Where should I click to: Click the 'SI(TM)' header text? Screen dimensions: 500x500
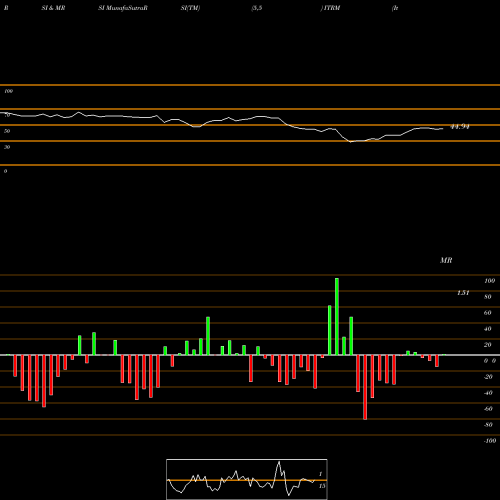(190, 8)
